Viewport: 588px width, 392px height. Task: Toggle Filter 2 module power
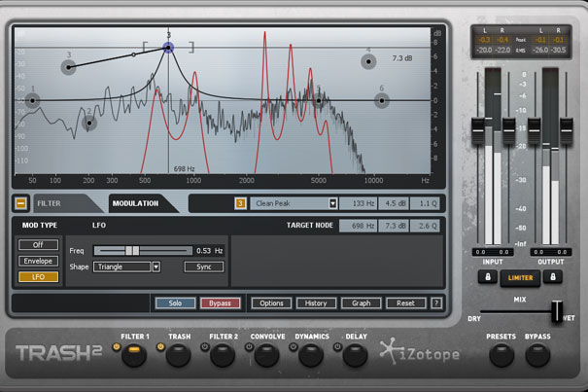[205, 346]
